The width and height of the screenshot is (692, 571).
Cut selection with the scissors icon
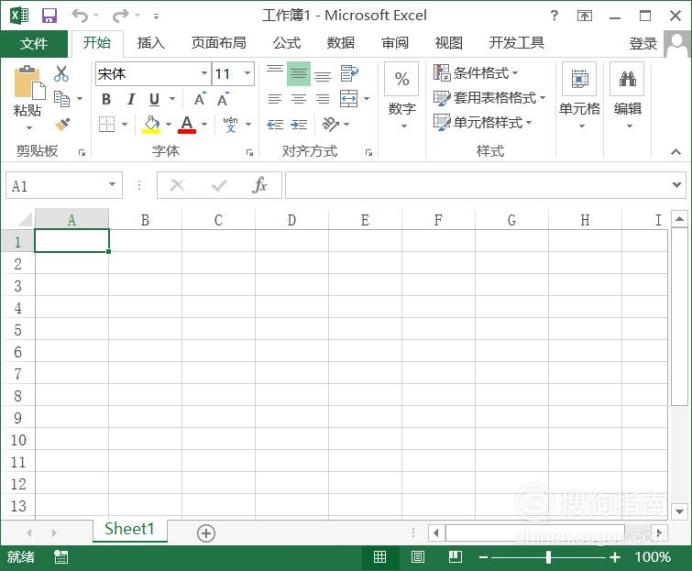(x=61, y=74)
